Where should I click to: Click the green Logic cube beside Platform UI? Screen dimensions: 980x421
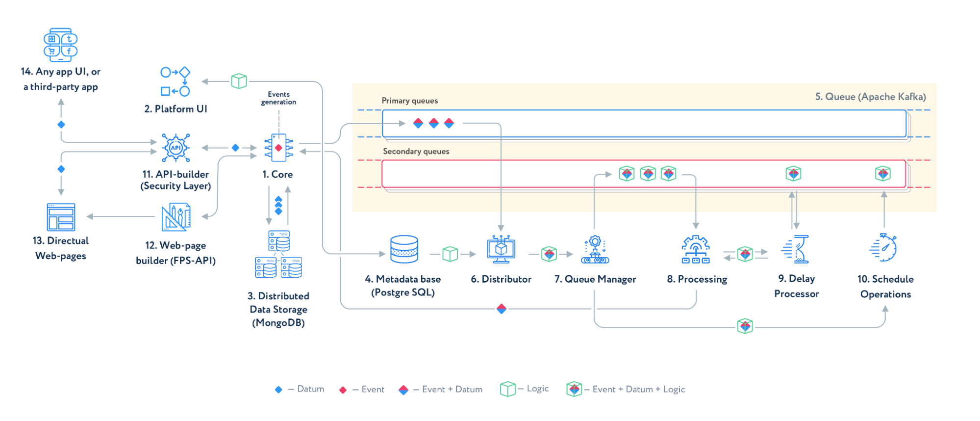[x=239, y=81]
